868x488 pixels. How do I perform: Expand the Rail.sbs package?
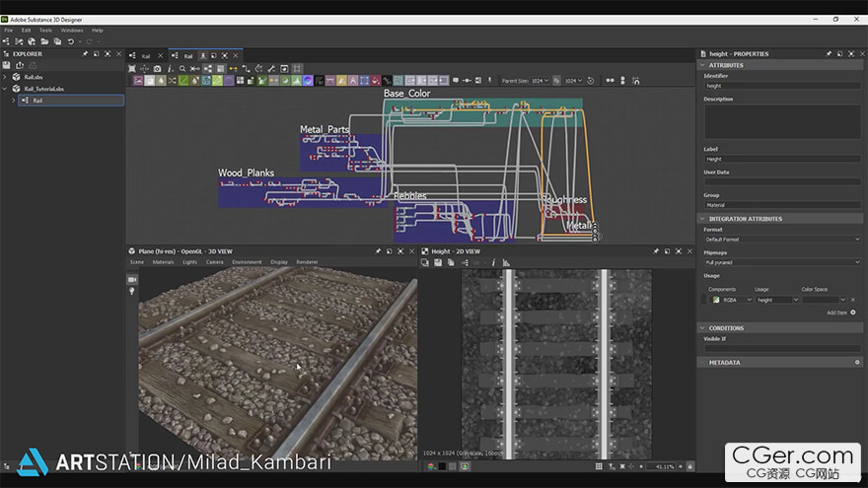[5, 77]
